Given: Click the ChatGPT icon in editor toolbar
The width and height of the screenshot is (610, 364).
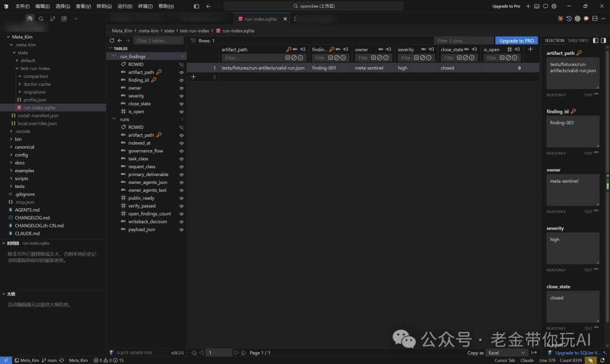Looking at the screenshot, I should tap(577, 19).
